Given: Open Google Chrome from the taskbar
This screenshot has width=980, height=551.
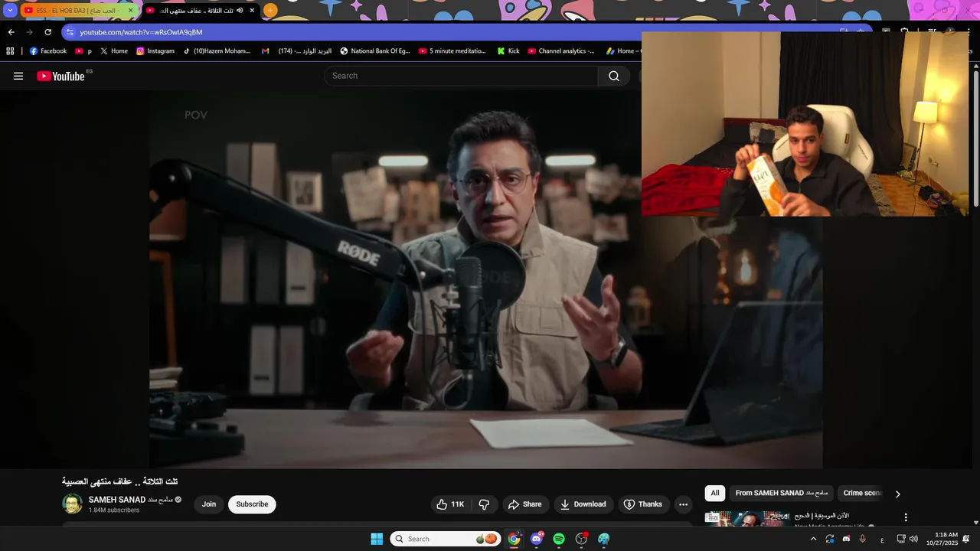Looking at the screenshot, I should point(514,539).
